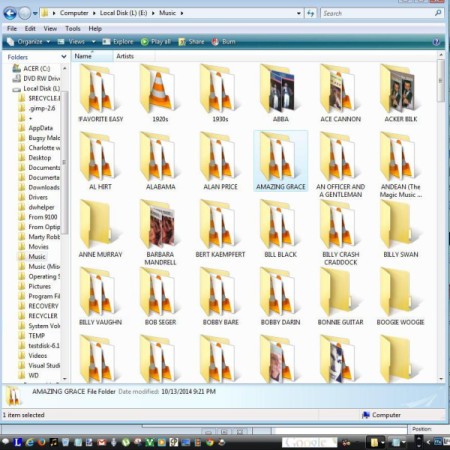Click the Refresh button beside address bar
This screenshot has width=450, height=450.
tap(310, 13)
